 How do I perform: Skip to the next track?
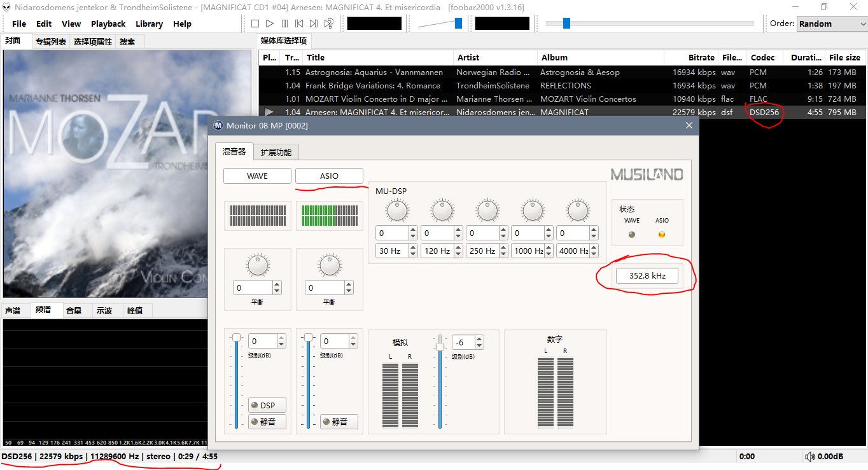coord(314,24)
